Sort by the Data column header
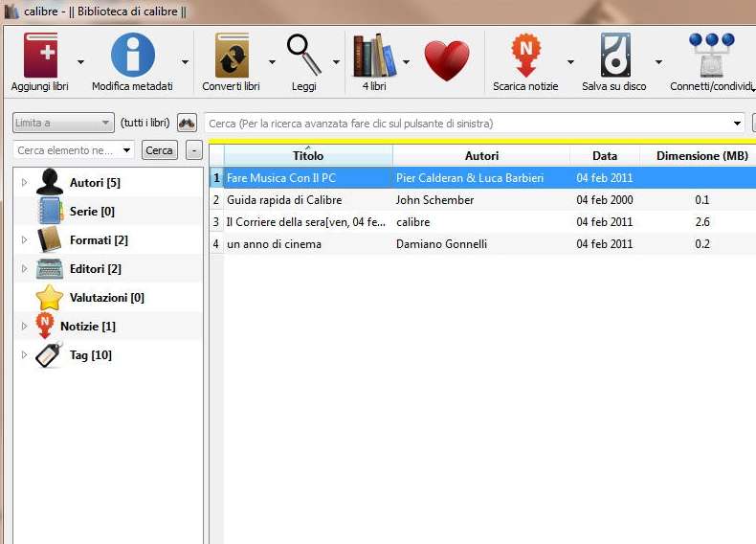Screen dimensions: 756x544 (605, 155)
